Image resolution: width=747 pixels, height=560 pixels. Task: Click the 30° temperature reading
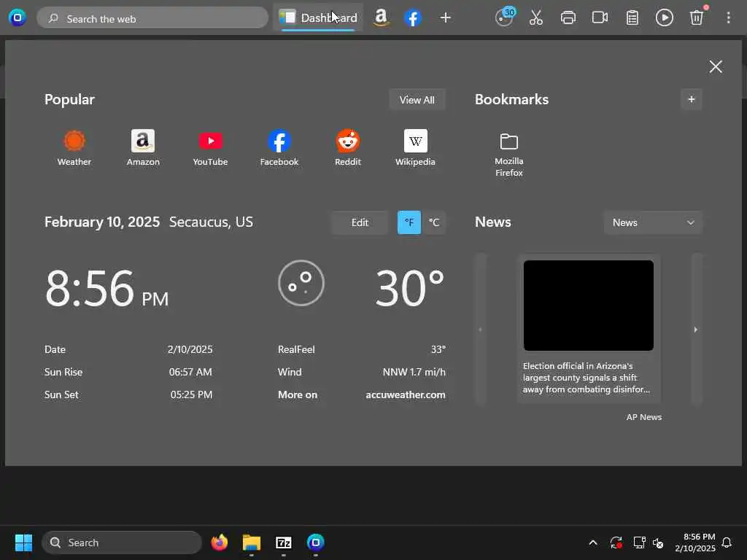click(x=410, y=287)
